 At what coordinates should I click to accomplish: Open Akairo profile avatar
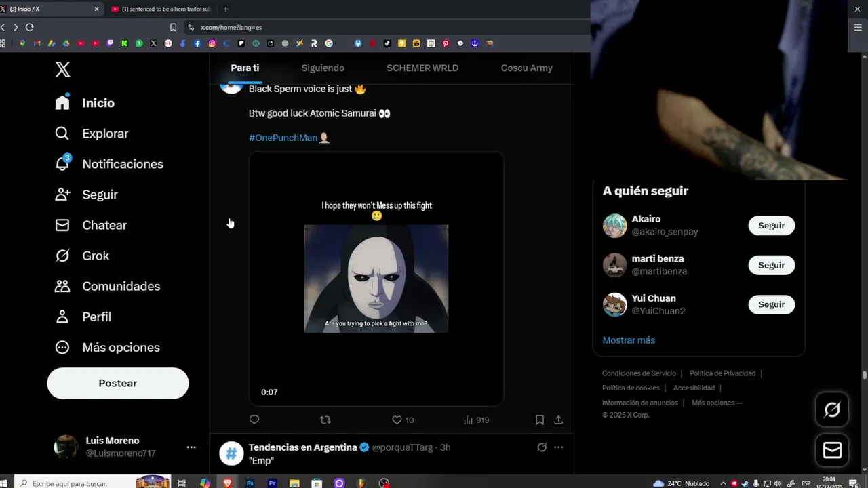click(615, 226)
